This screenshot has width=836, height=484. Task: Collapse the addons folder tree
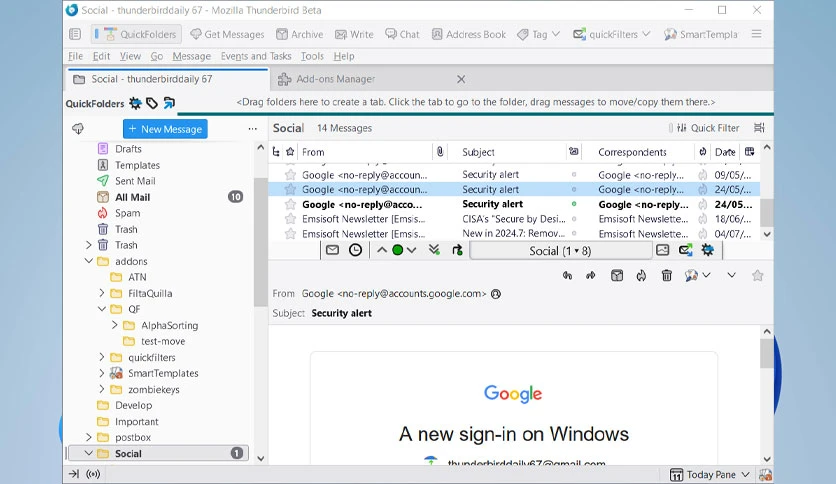89,261
